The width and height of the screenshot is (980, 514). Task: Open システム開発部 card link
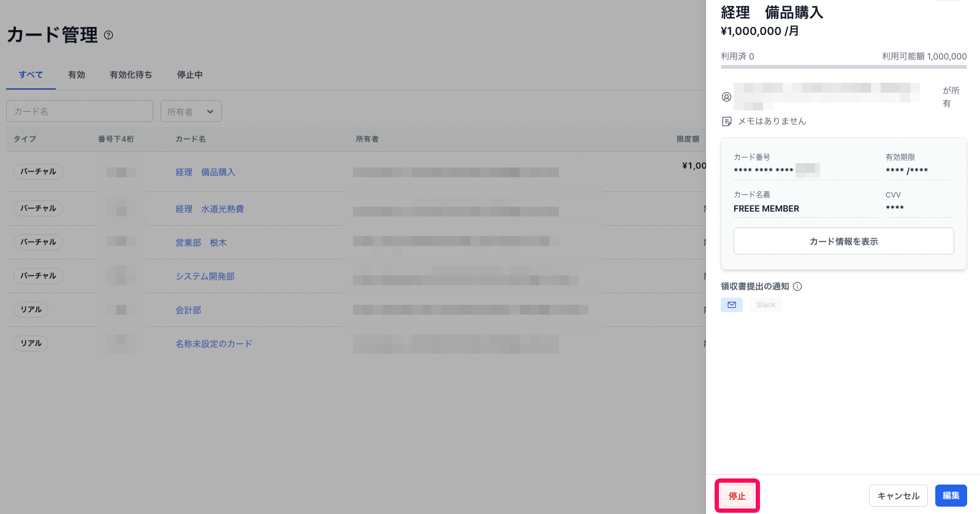coord(205,277)
